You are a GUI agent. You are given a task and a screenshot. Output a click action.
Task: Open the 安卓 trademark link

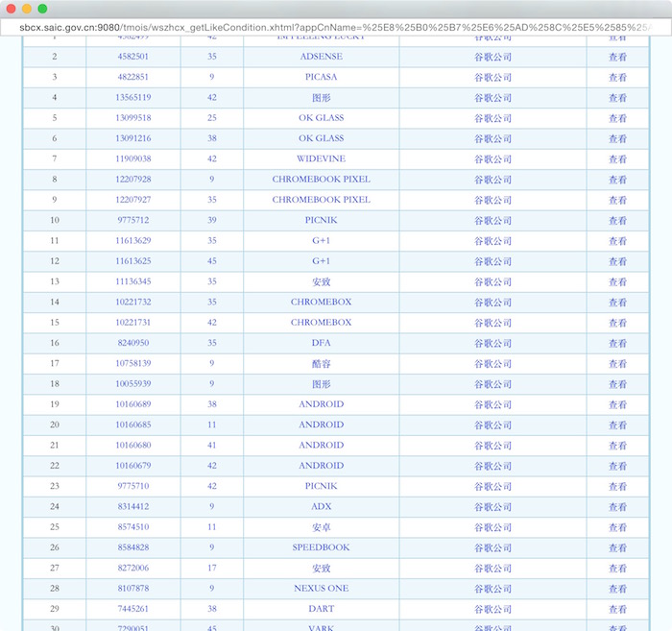[321, 527]
